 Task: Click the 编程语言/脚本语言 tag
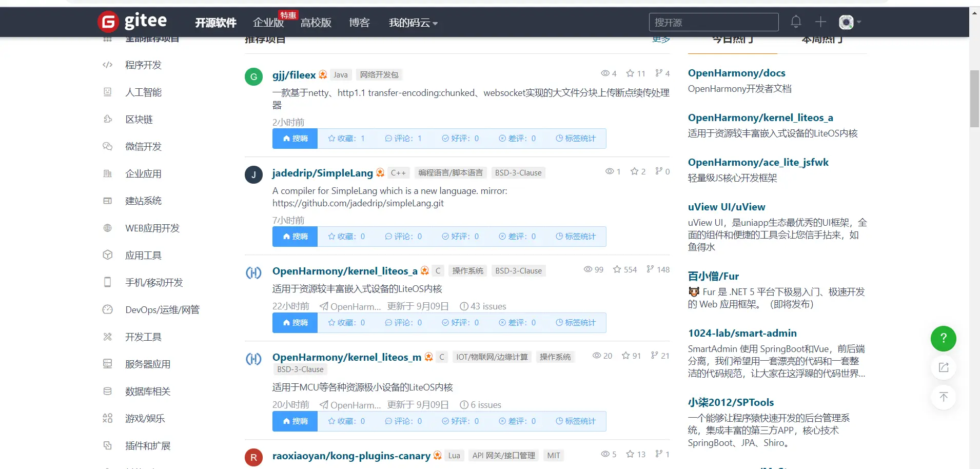(450, 173)
